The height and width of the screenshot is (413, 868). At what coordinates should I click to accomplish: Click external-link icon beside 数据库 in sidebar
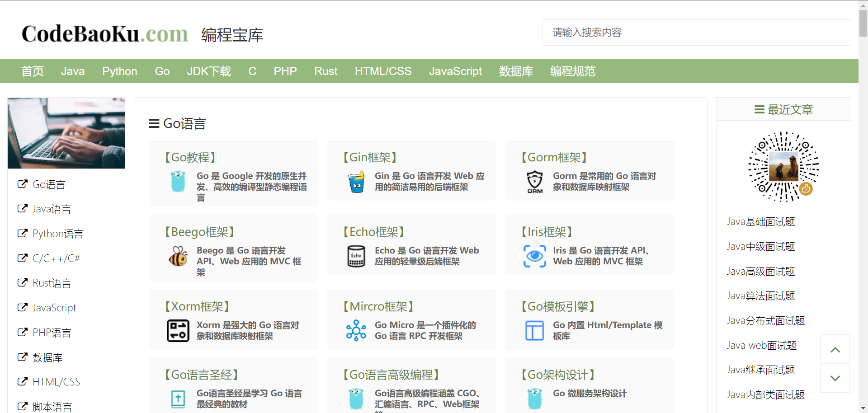[22, 357]
